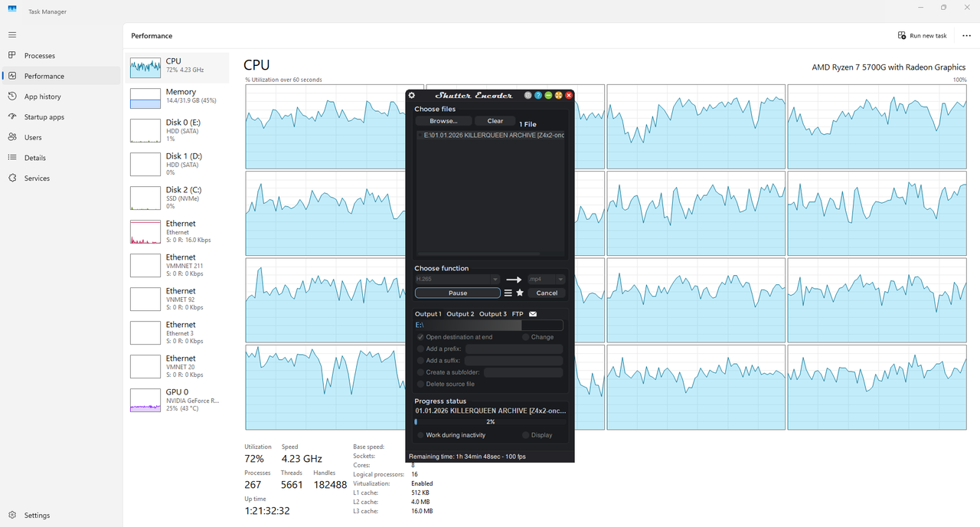
Task: Open Details page in Task Manager
Action: pyautogui.click(x=61, y=158)
